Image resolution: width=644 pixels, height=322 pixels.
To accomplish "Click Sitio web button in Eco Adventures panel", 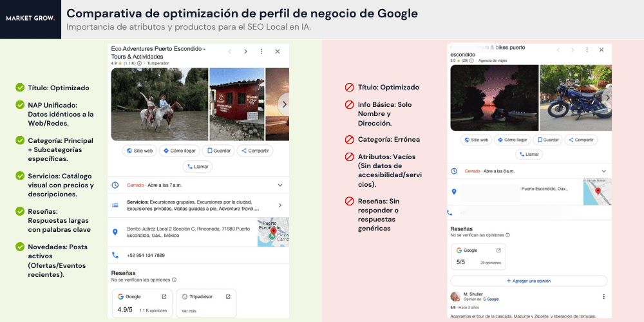I will (x=140, y=151).
